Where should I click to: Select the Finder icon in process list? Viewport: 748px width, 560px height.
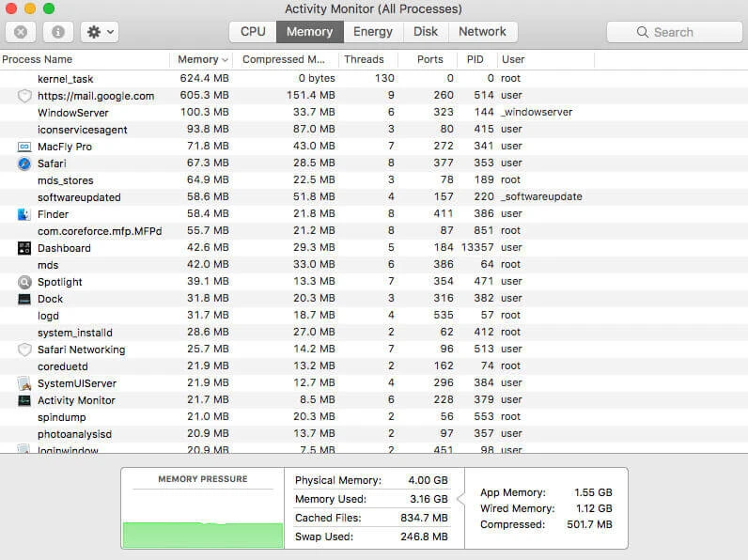click(24, 214)
